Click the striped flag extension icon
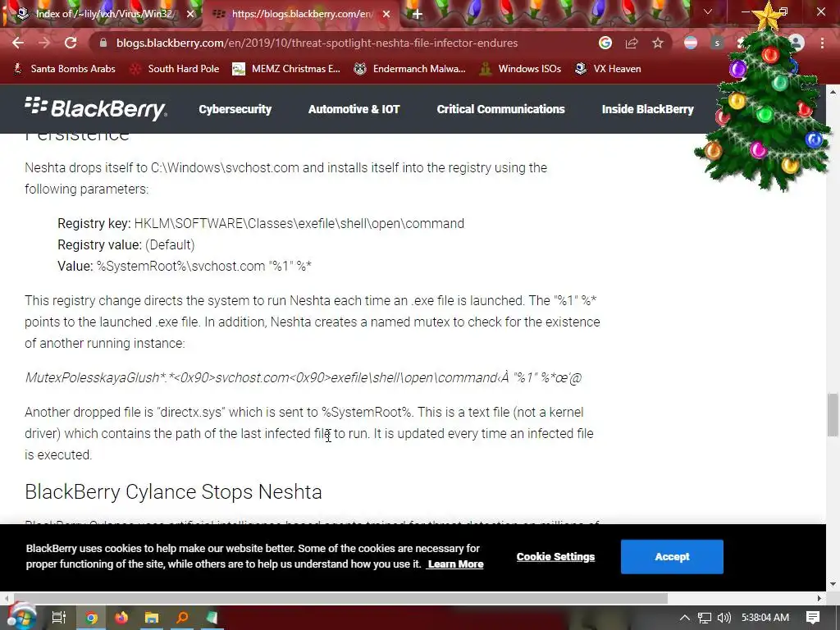Viewport: 840px width, 630px height. tap(691, 43)
